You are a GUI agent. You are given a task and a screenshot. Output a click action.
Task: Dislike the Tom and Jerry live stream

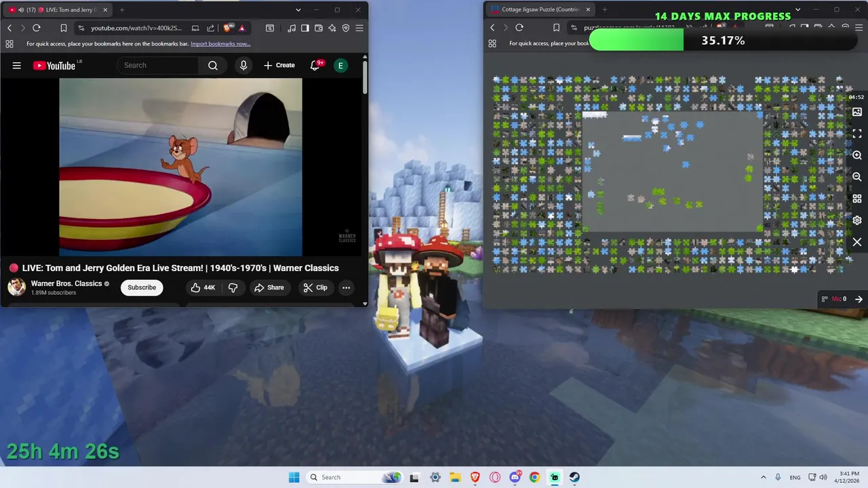point(233,287)
